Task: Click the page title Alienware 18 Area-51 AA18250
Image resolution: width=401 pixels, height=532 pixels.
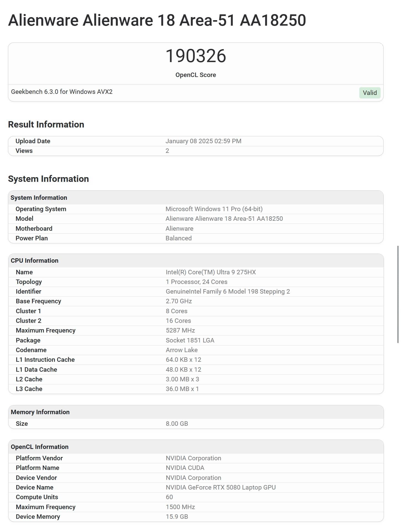Action: [157, 20]
